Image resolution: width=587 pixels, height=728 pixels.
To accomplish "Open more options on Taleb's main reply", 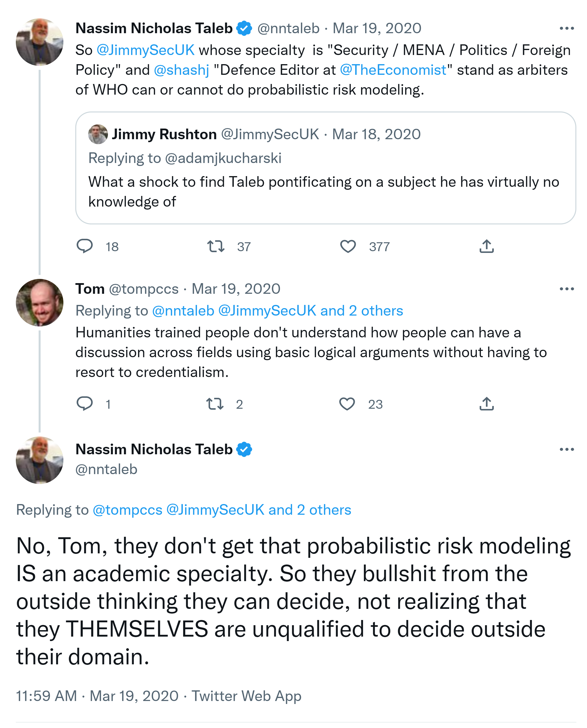I will [x=567, y=449].
